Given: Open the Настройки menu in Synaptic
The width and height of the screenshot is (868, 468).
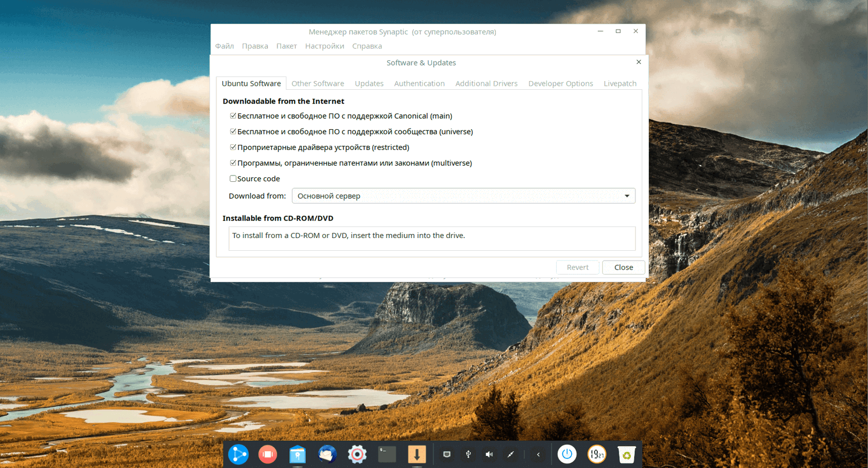Looking at the screenshot, I should click(x=325, y=46).
